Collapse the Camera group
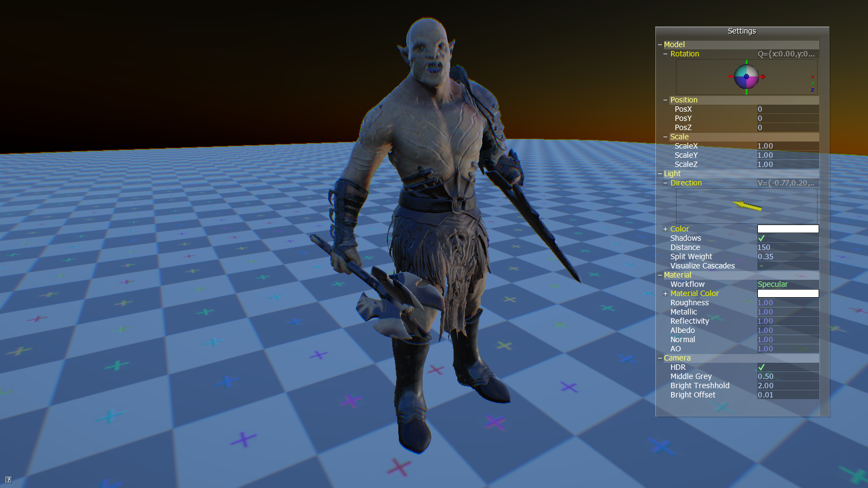 (x=660, y=358)
